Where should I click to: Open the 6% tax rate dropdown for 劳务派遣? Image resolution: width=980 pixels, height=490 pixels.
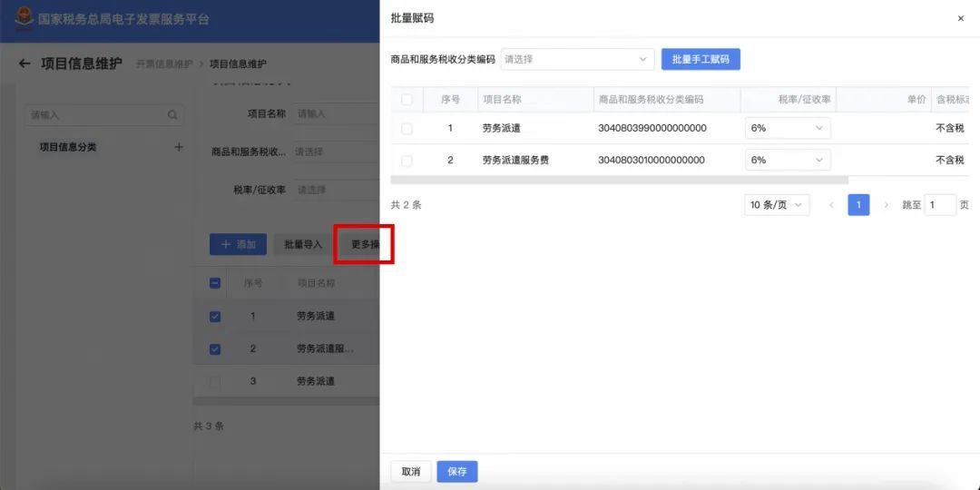788,128
